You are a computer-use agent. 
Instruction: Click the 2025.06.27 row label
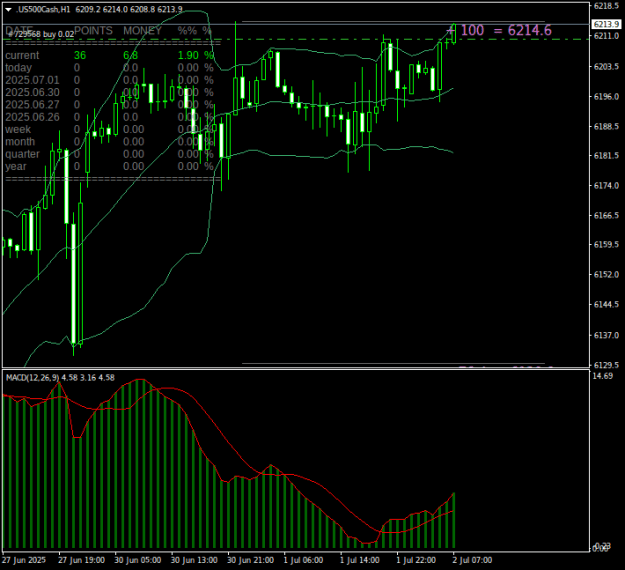[32, 105]
